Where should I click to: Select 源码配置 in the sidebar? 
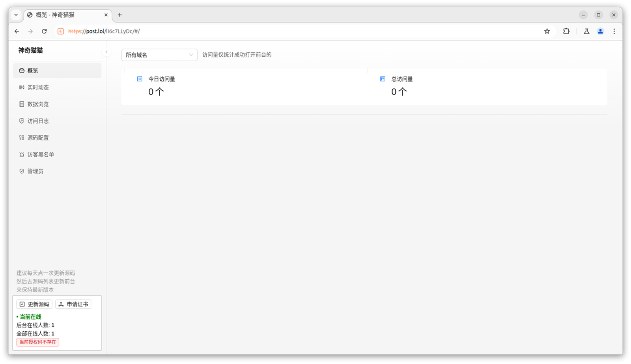57,137
